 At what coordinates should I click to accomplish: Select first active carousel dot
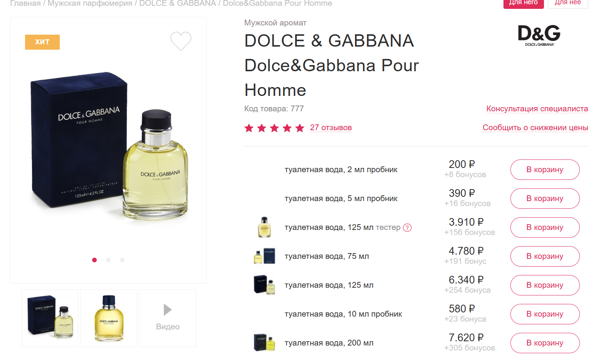pos(94,260)
